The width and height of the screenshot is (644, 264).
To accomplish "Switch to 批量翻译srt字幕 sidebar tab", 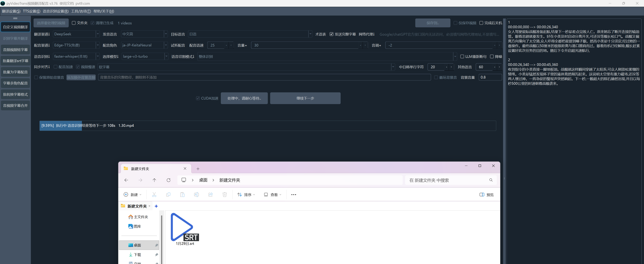I will 15,61.
